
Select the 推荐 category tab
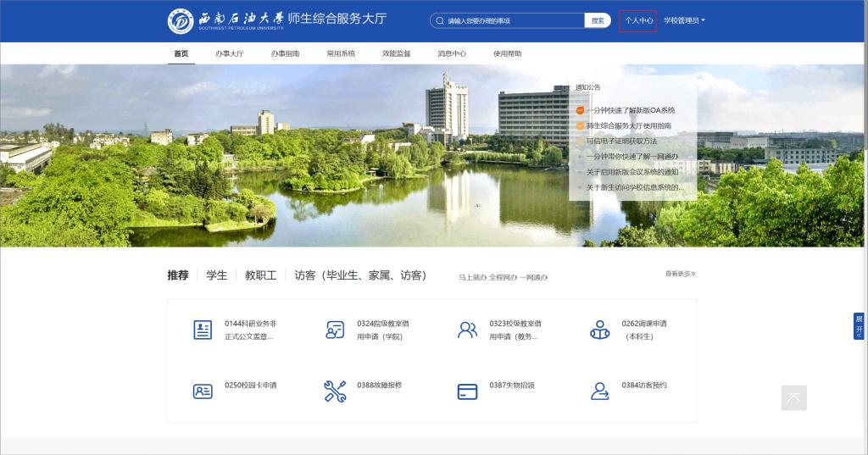point(178,275)
